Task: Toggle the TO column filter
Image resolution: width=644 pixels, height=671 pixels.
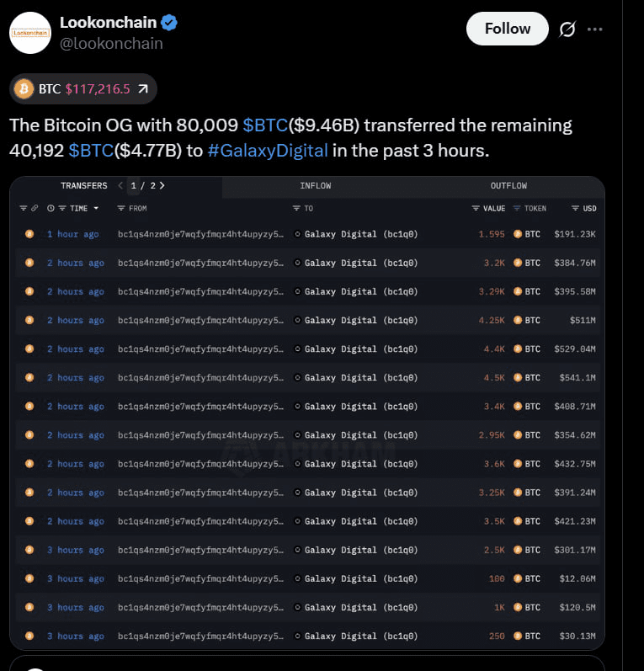Action: pyautogui.click(x=296, y=208)
